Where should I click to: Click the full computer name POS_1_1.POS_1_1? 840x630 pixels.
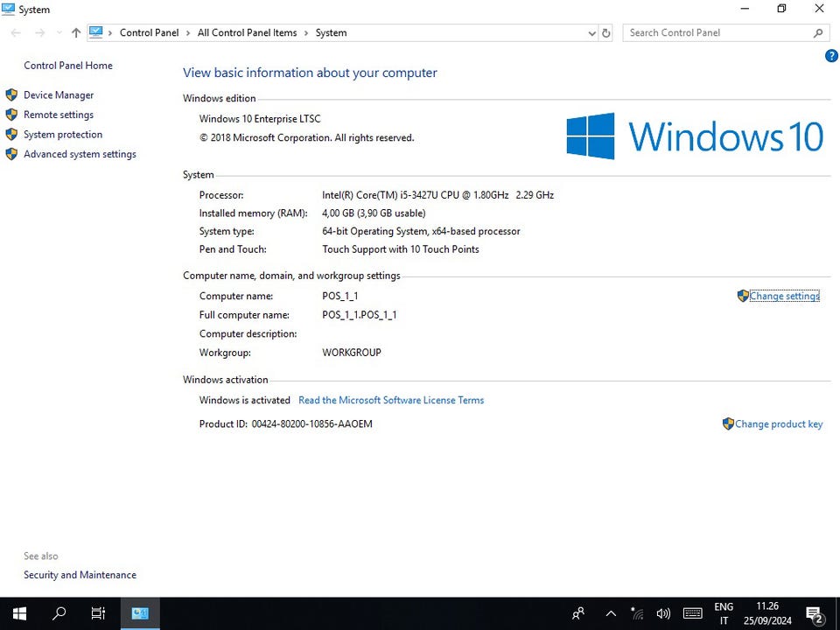point(360,315)
